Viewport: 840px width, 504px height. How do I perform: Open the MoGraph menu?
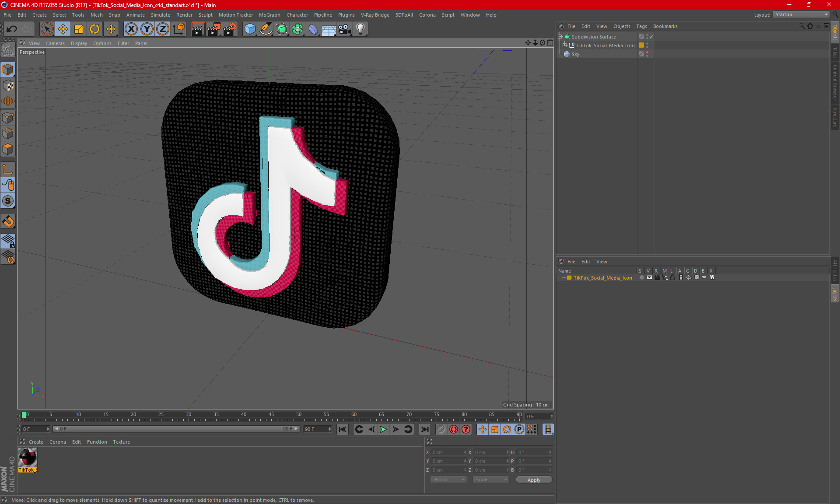269,15
